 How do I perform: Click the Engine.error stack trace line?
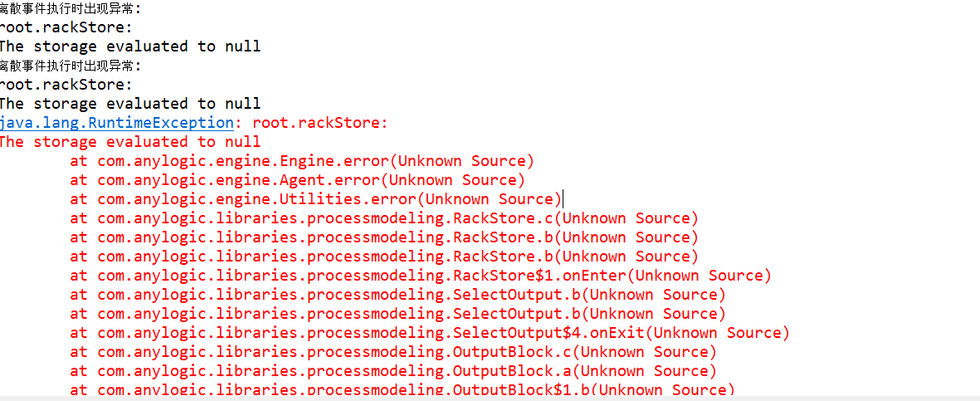click(x=302, y=161)
